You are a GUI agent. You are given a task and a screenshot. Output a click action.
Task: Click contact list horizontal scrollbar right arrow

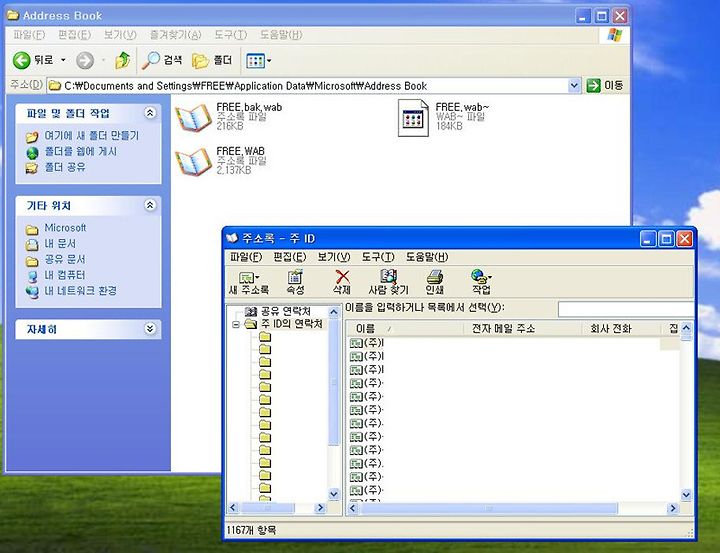(x=673, y=508)
